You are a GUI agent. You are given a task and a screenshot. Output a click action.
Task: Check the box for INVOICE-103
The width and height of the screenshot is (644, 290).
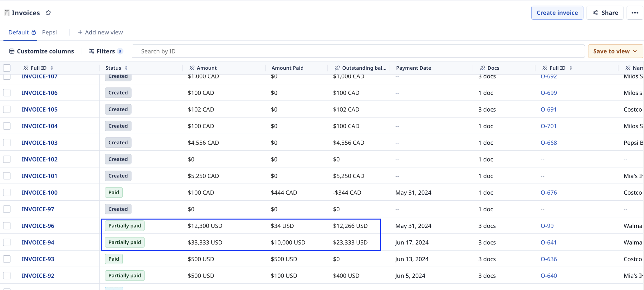[x=7, y=142]
